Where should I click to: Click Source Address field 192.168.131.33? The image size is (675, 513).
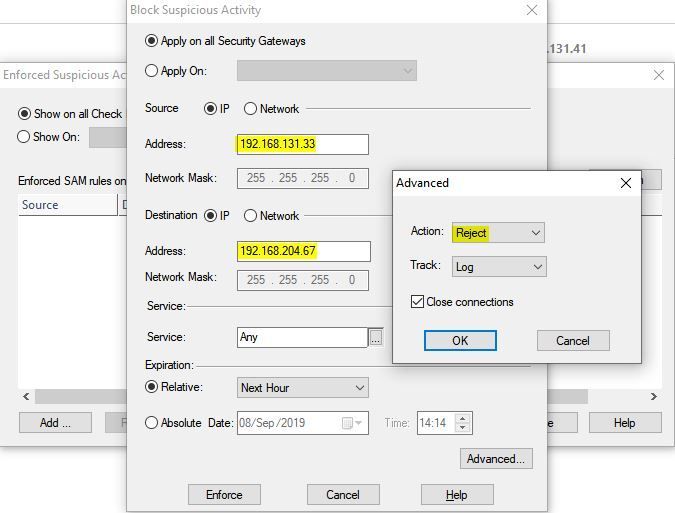(x=303, y=144)
